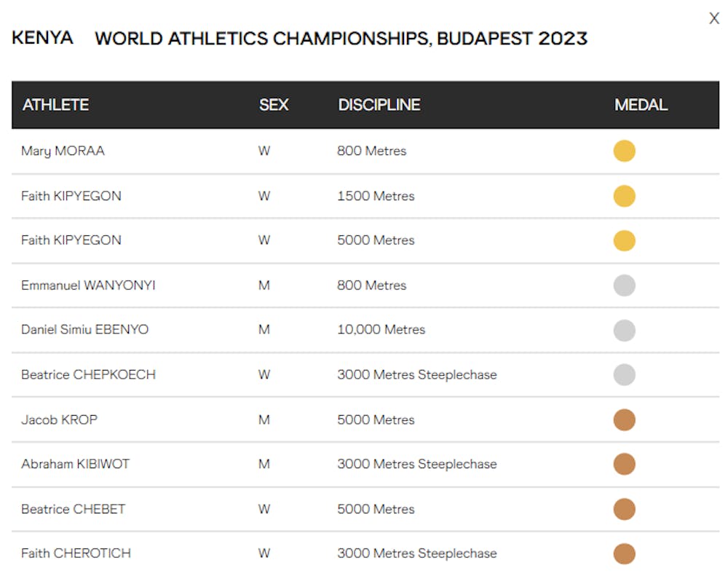Close the Kenya medals popup

point(713,19)
